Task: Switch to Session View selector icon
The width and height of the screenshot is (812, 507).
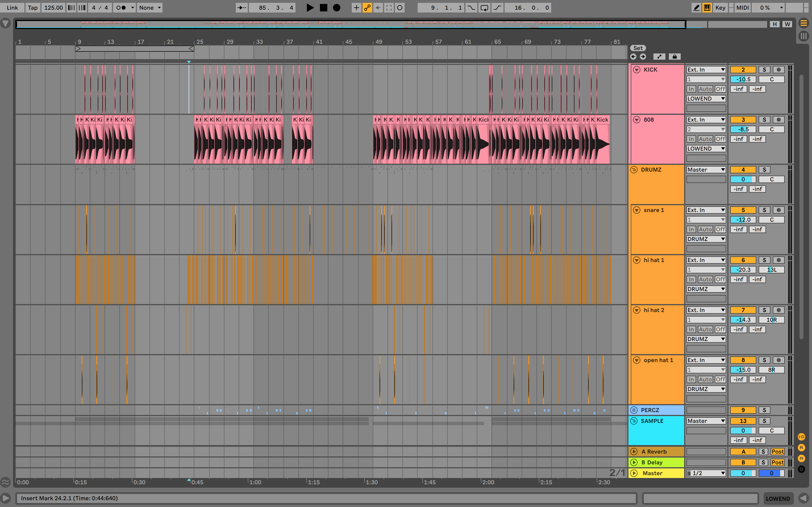Action: click(x=804, y=36)
